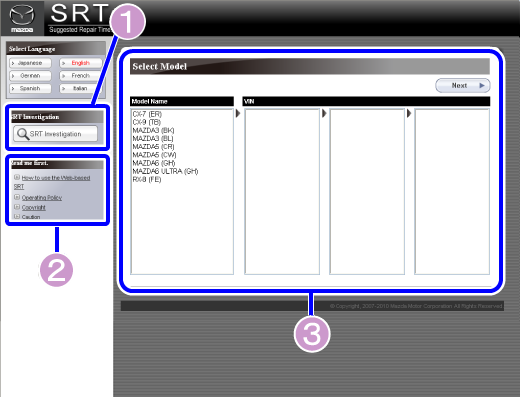The width and height of the screenshot is (520, 397).
Task: Select Italian language button
Action: [81, 88]
